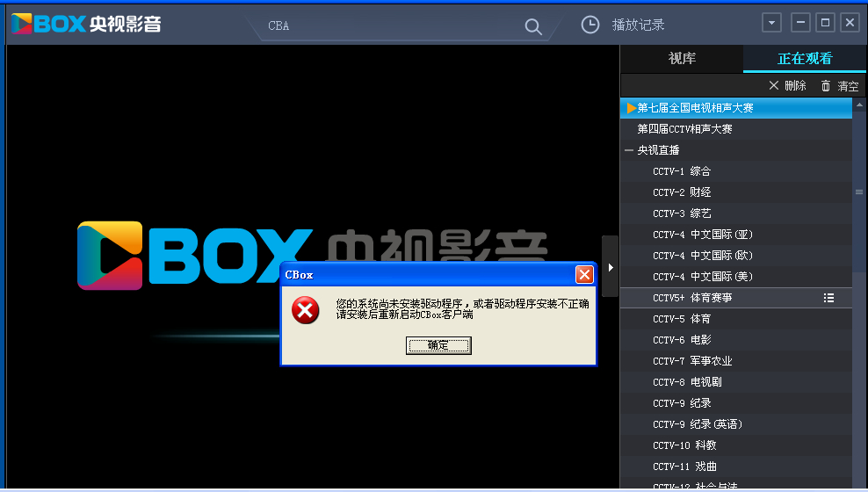Click the search magnifier icon
Viewport: 868px width, 492px height.
pyautogui.click(x=533, y=26)
